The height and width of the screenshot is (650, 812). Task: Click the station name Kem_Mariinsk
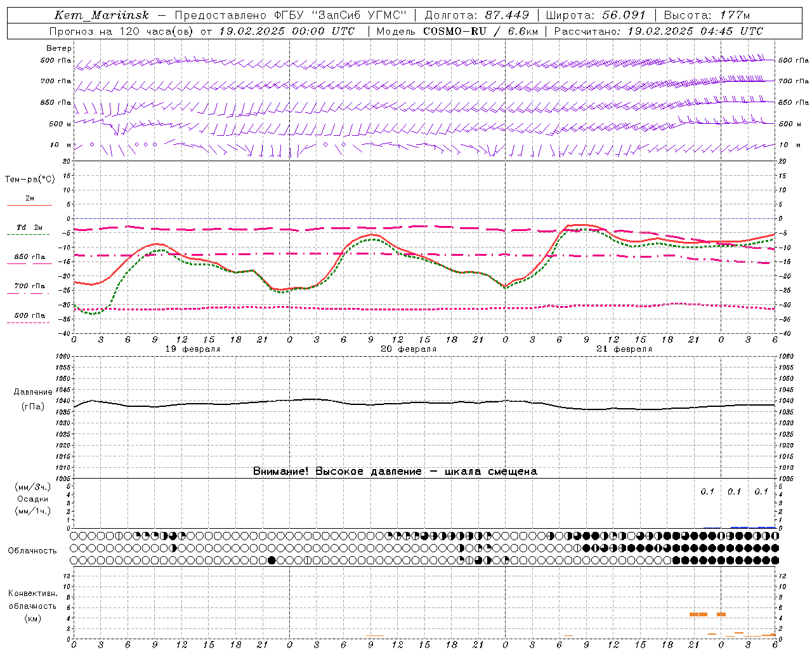point(101,15)
